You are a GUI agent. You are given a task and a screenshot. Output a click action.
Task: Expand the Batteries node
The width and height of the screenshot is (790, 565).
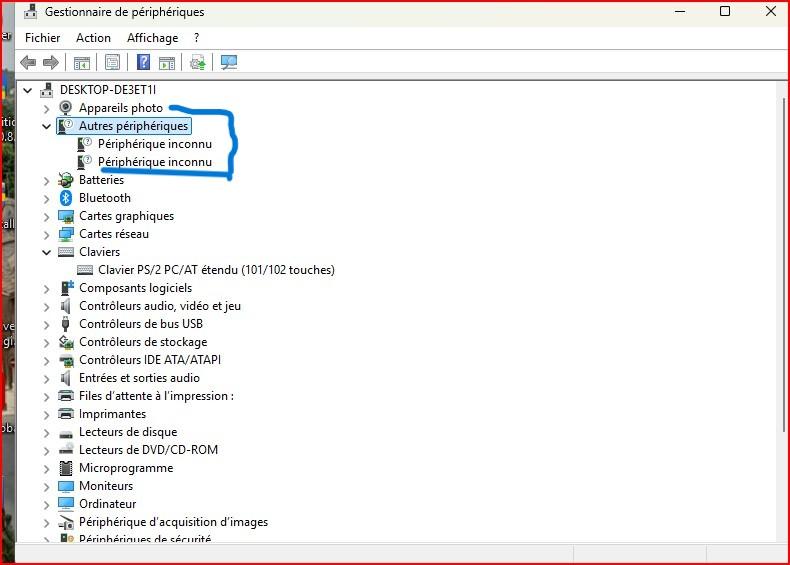(46, 180)
